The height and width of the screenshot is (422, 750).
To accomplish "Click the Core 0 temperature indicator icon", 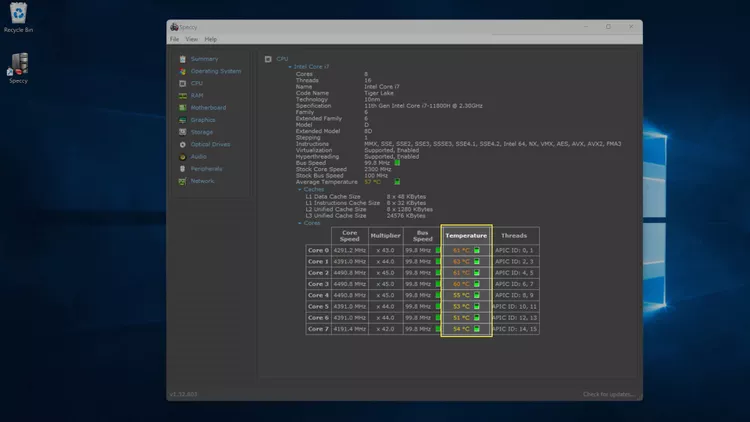I will (477, 250).
